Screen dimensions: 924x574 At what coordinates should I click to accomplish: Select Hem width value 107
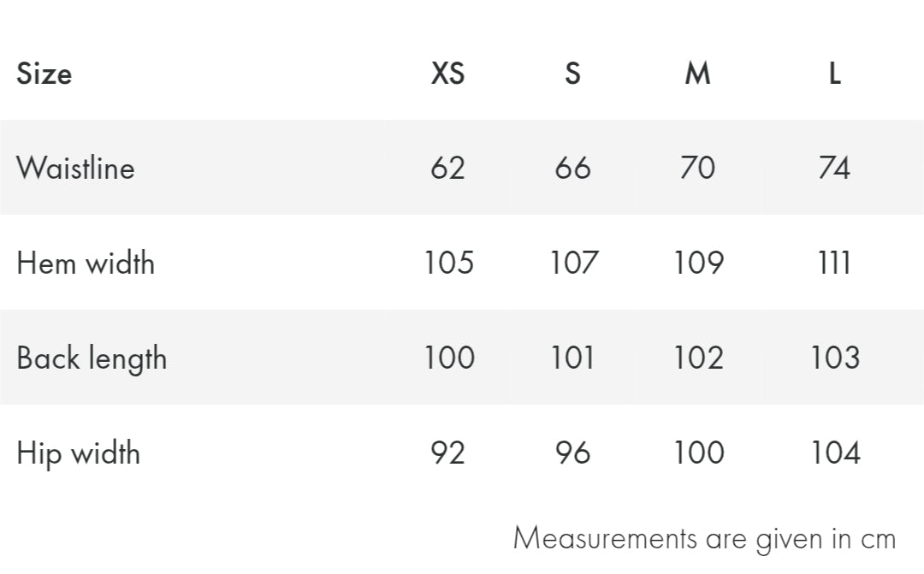click(572, 263)
